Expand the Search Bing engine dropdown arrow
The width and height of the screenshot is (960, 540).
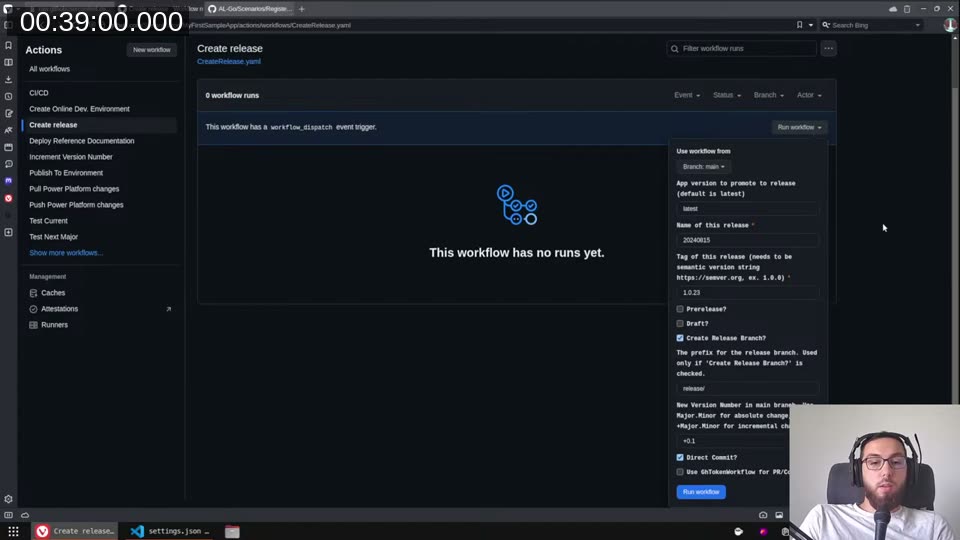point(917,25)
